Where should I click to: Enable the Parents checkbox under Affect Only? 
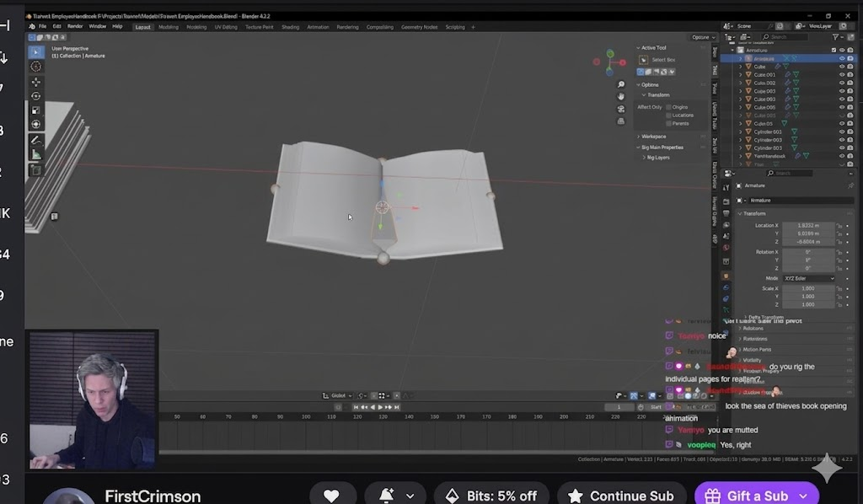tap(668, 123)
